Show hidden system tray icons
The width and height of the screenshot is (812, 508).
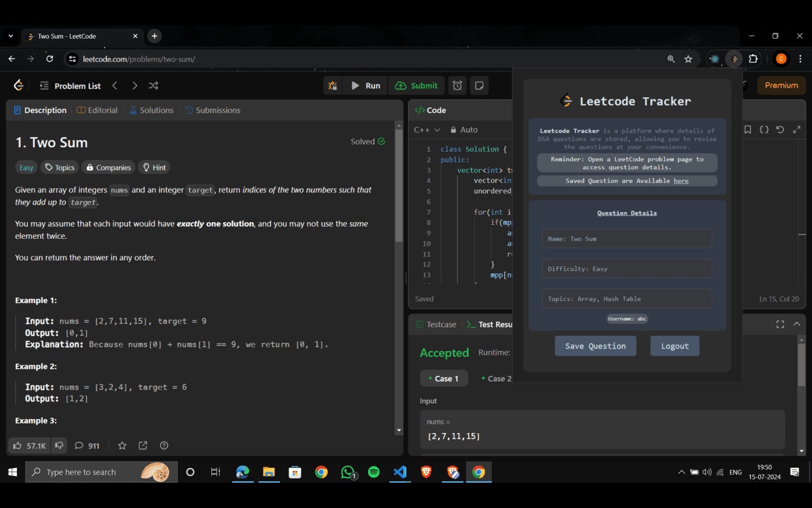681,472
